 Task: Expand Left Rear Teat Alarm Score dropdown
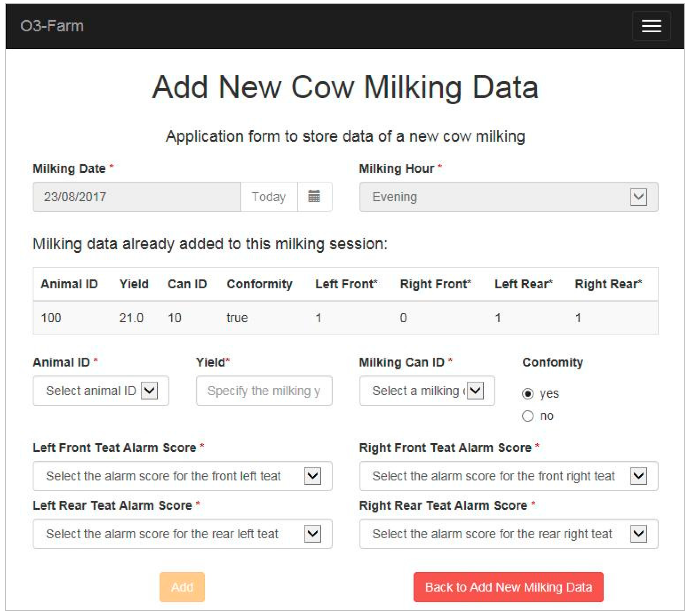182,534
